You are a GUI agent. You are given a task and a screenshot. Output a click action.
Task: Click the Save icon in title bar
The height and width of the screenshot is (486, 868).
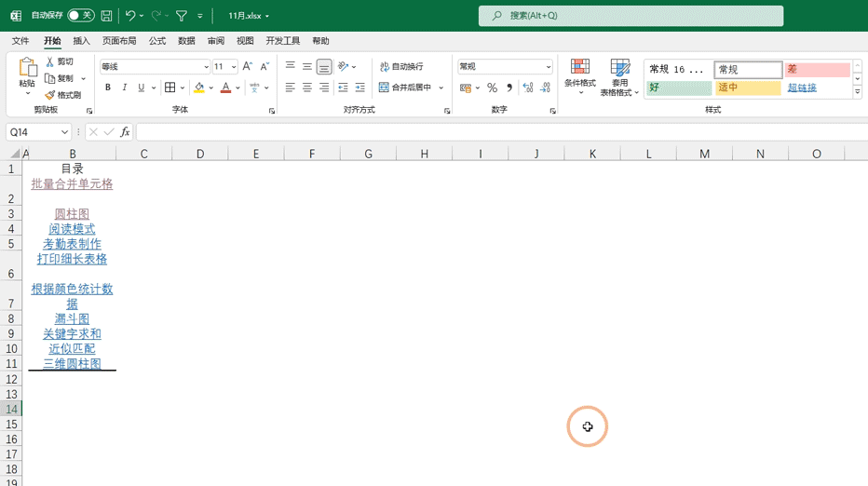106,16
